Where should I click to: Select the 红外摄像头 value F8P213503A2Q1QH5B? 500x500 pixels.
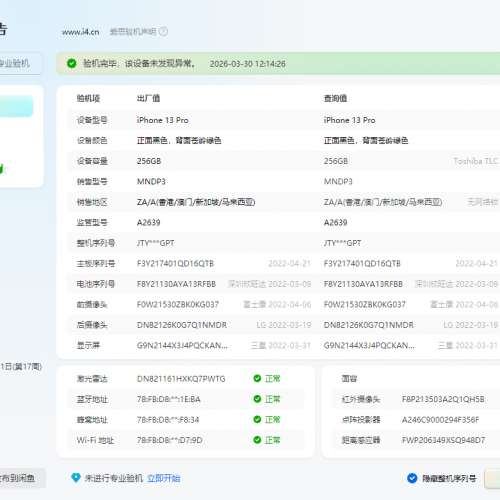[x=443, y=399]
